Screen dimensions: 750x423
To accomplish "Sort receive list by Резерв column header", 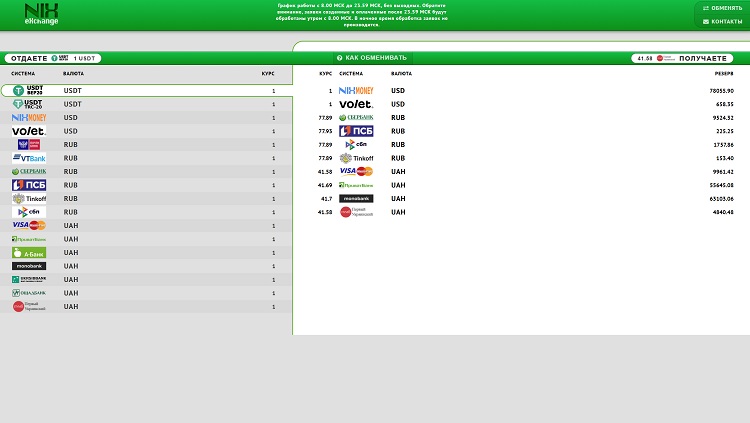I will click(x=723, y=73).
